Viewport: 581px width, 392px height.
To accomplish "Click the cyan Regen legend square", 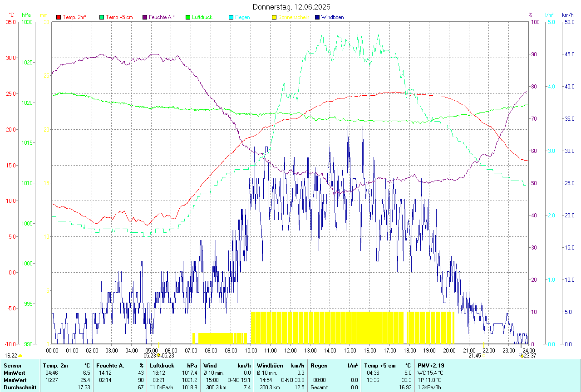I will (231, 17).
